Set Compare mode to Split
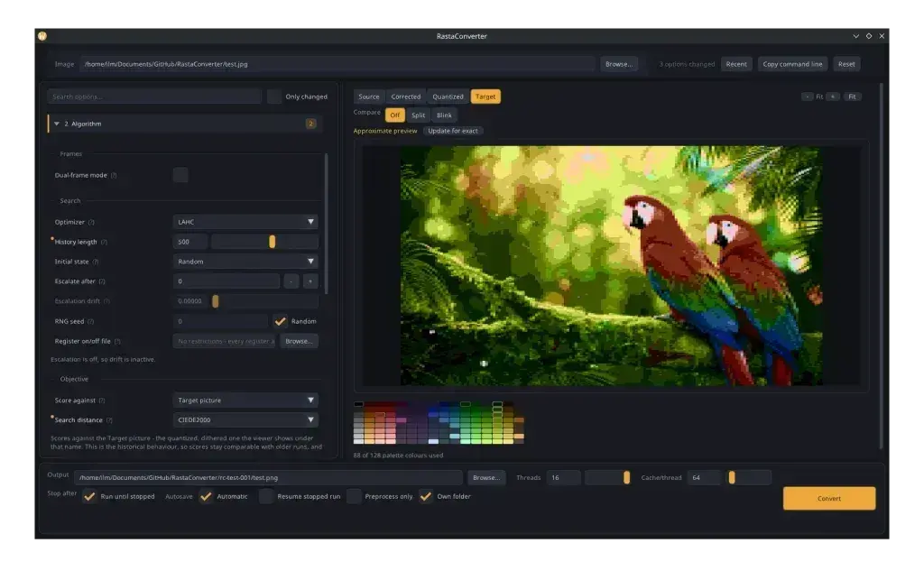This screenshot has height=580, width=924. coord(419,115)
